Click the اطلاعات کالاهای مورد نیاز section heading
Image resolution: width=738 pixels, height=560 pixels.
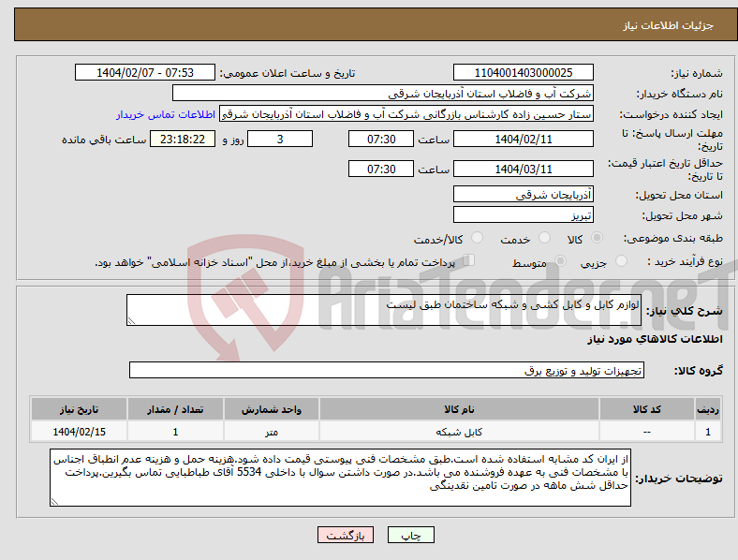[655, 339]
